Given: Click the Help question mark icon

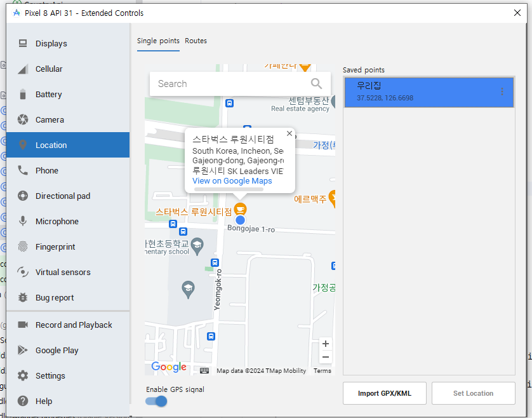Looking at the screenshot, I should point(23,401).
